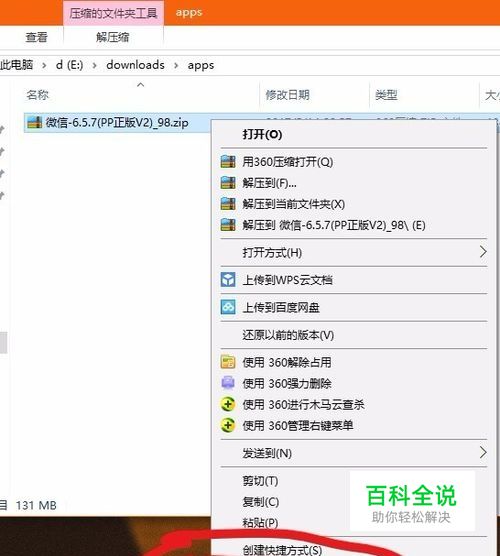
Task: Choose 使用 360进行木马云查杀
Action: (303, 405)
